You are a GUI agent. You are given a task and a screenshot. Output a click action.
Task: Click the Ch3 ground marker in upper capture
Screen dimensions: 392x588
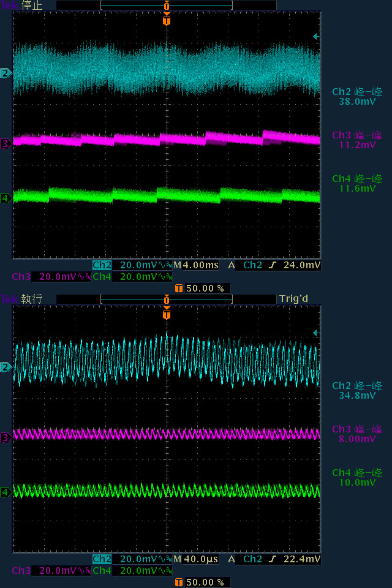[6, 143]
